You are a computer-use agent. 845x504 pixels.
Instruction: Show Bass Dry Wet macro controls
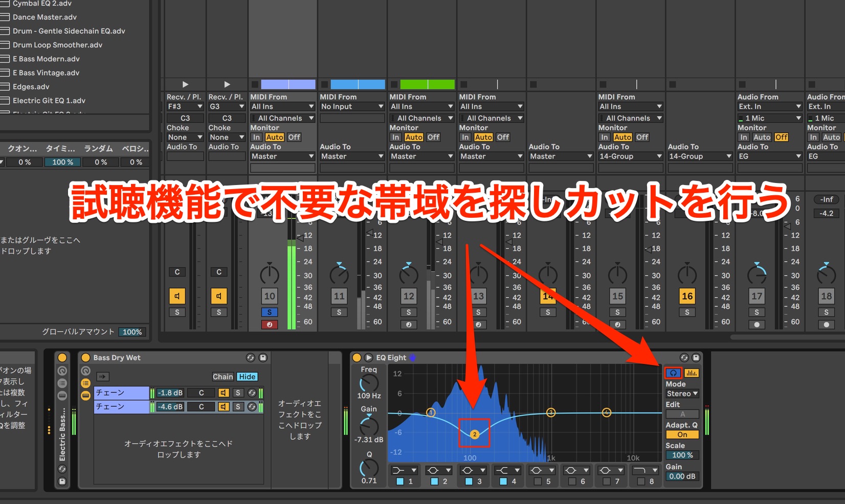[x=85, y=371]
